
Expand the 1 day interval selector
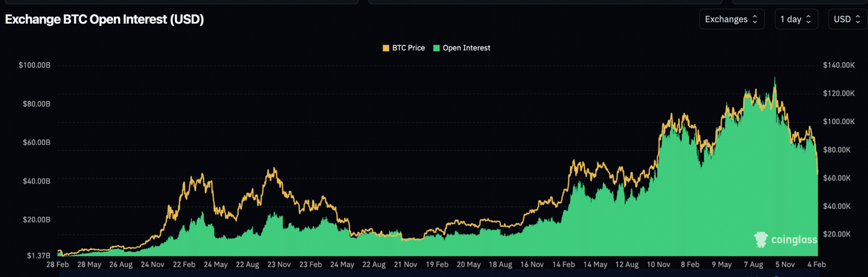796,19
